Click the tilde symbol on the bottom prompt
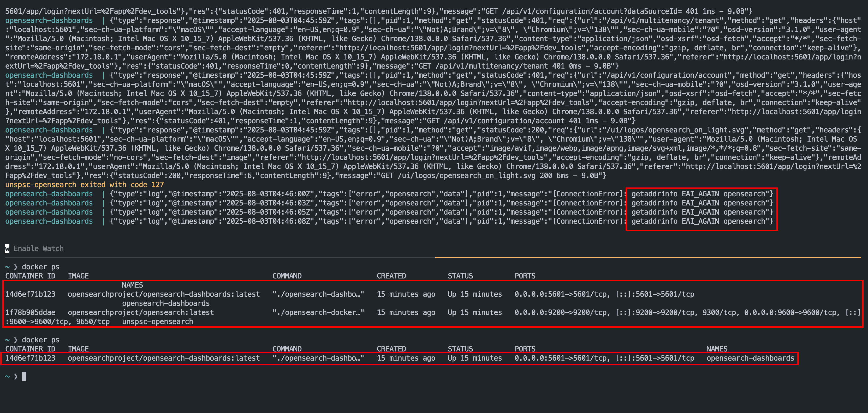The width and height of the screenshot is (868, 413). (7, 376)
